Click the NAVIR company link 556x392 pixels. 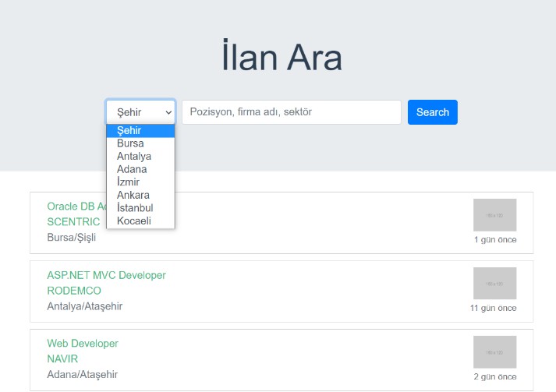pos(62,359)
